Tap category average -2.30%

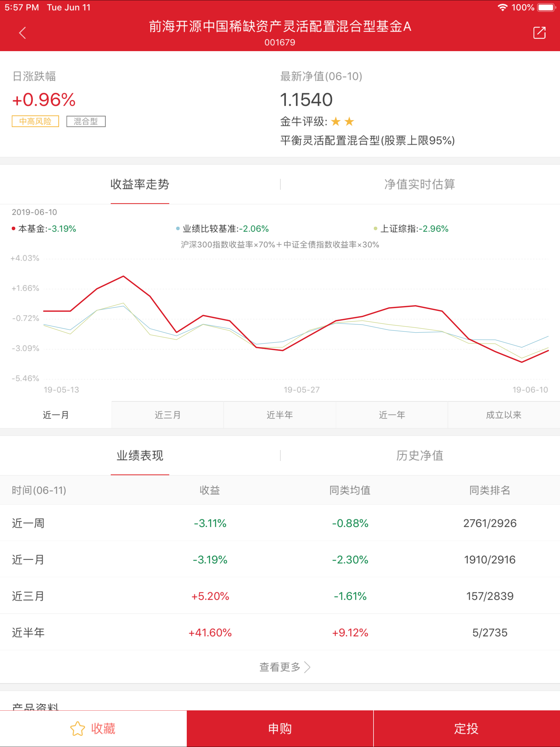(x=350, y=560)
